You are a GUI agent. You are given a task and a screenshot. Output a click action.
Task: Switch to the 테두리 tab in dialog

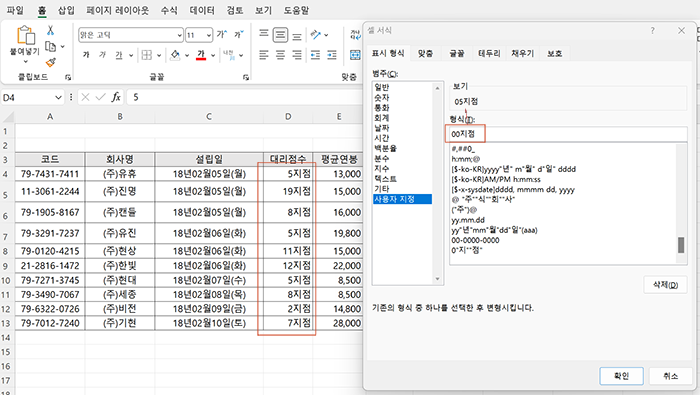point(489,53)
